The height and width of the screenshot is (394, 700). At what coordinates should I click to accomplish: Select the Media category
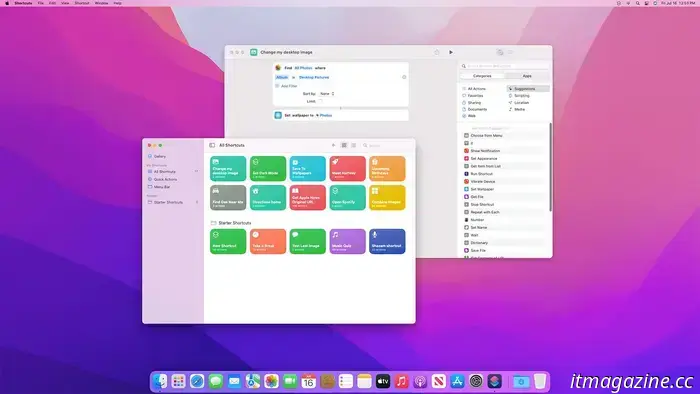point(517,109)
